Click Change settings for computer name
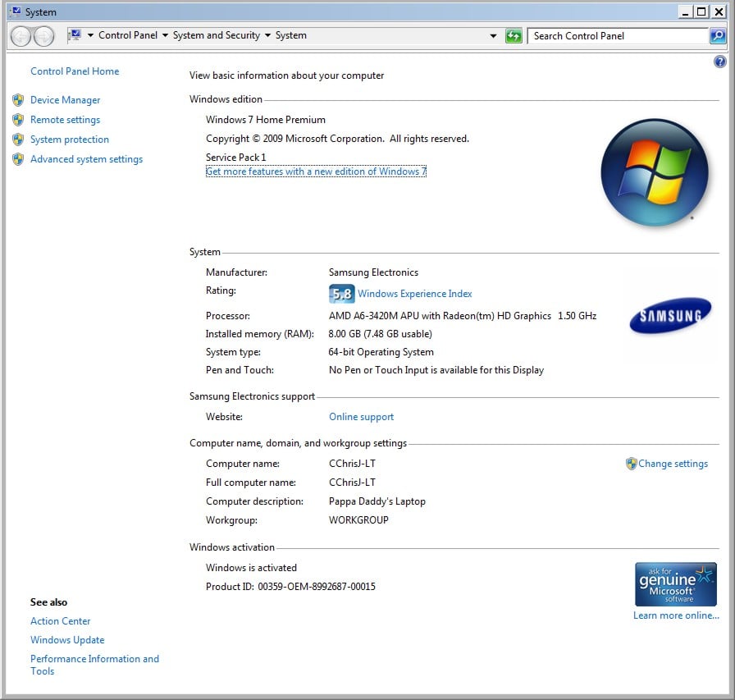The width and height of the screenshot is (735, 700). (x=673, y=464)
